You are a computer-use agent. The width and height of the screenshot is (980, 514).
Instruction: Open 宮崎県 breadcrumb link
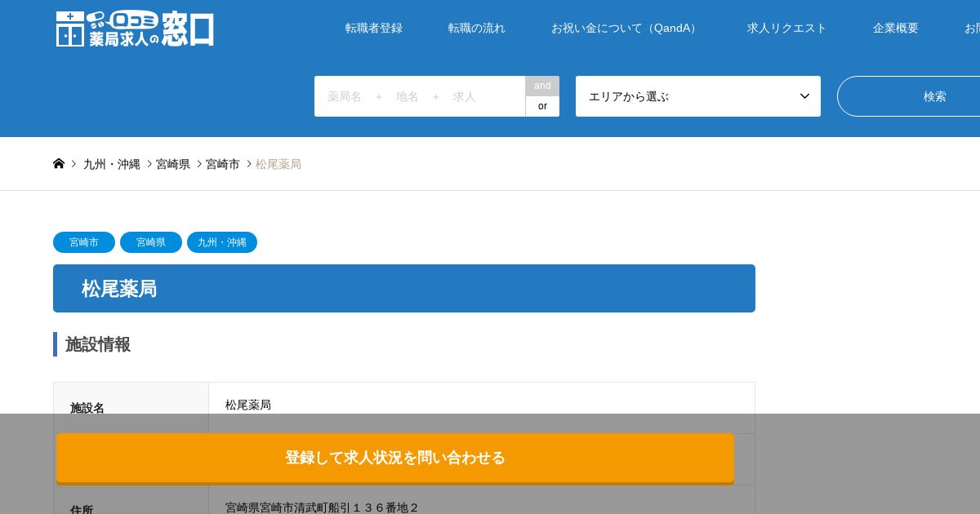point(173,164)
